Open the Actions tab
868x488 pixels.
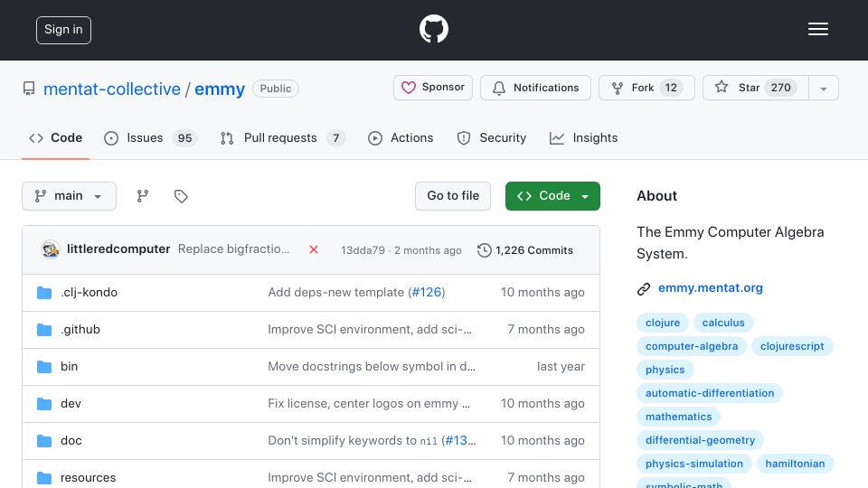401,137
